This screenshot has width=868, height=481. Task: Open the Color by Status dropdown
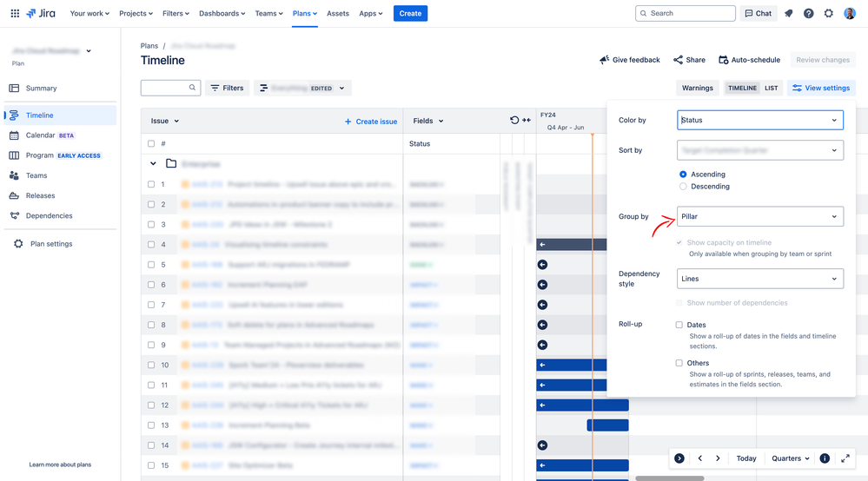click(760, 120)
